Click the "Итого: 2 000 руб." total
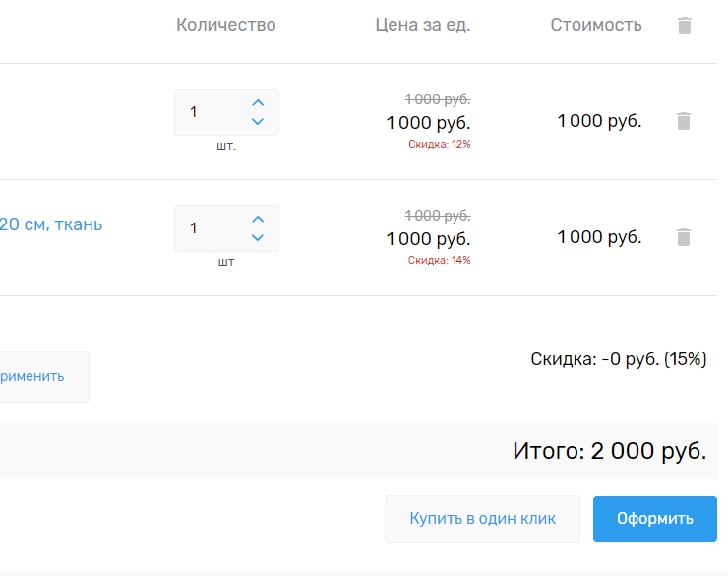This screenshot has width=728, height=576. point(609,452)
